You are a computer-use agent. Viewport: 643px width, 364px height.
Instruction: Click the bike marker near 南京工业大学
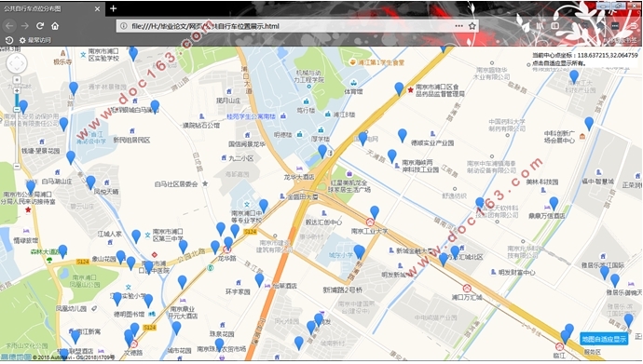pyautogui.click(x=375, y=212)
